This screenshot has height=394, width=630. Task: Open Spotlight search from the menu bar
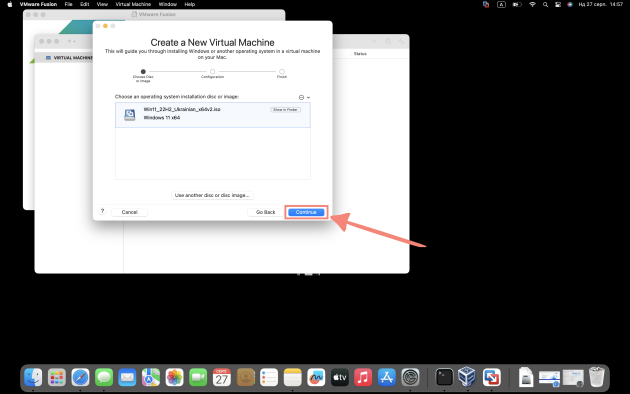point(545,4)
